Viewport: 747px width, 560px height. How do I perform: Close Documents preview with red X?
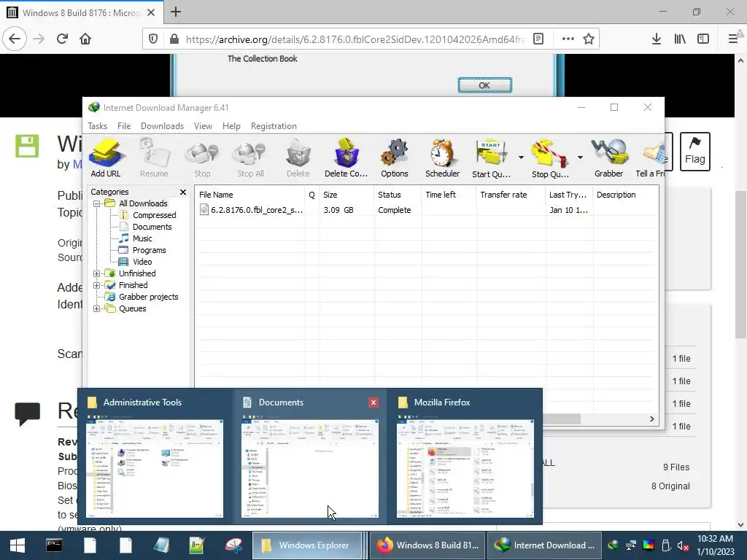point(373,402)
